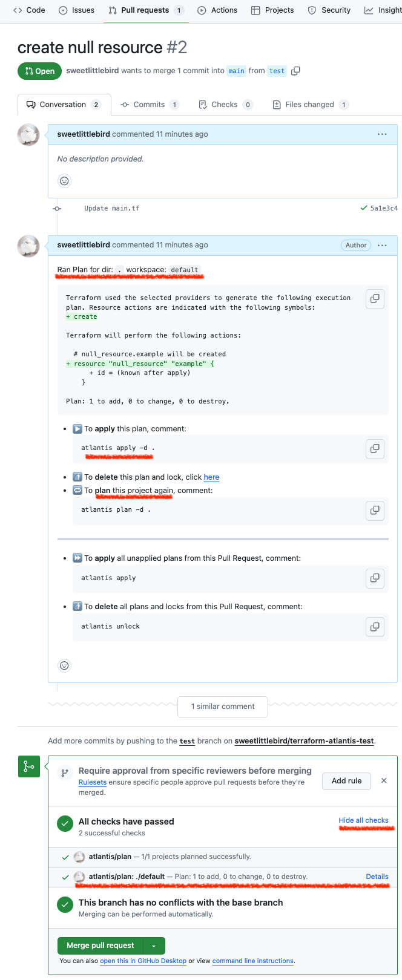This screenshot has height=980, width=402.
Task: Copy the atlantis apply command
Action: pyautogui.click(x=375, y=578)
